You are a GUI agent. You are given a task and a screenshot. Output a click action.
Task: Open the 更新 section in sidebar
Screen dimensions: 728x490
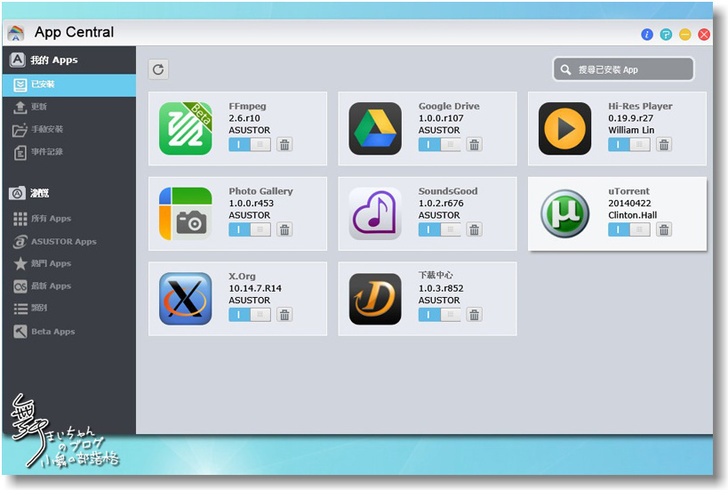pyautogui.click(x=69, y=107)
